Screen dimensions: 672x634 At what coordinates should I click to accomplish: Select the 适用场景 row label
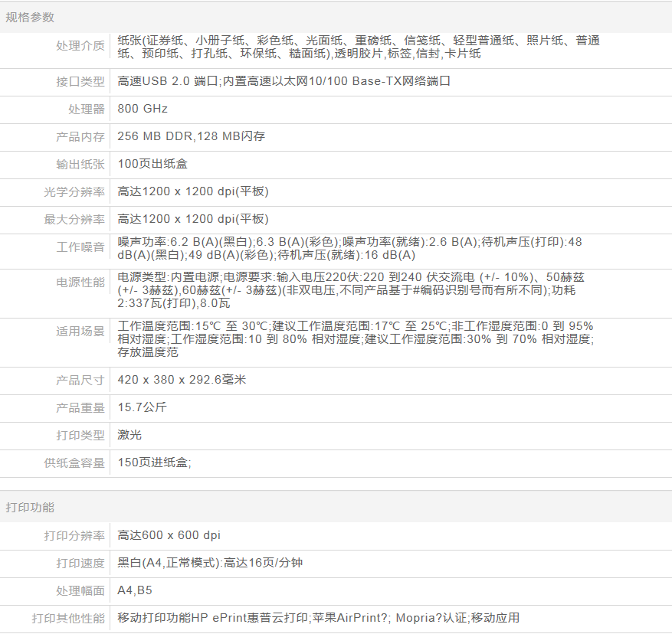click(80, 332)
